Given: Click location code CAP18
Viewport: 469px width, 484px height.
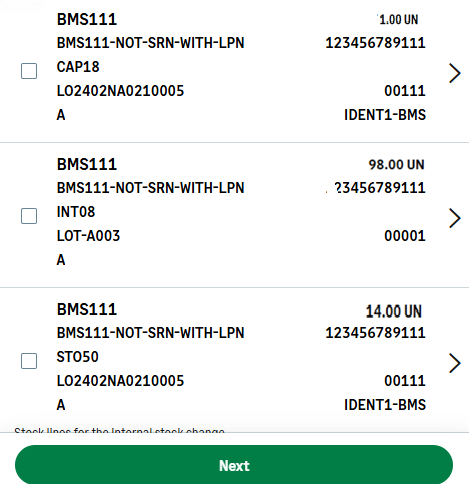Looking at the screenshot, I should [78, 67].
